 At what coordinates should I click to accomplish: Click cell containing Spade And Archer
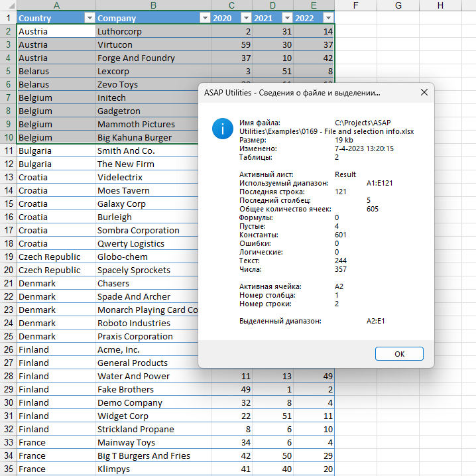pos(147,296)
